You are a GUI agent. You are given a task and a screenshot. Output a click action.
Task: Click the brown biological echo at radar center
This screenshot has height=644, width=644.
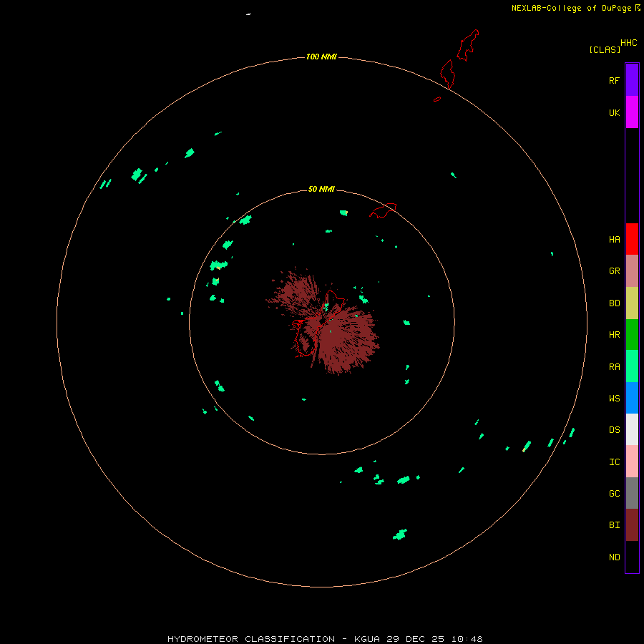323,323
